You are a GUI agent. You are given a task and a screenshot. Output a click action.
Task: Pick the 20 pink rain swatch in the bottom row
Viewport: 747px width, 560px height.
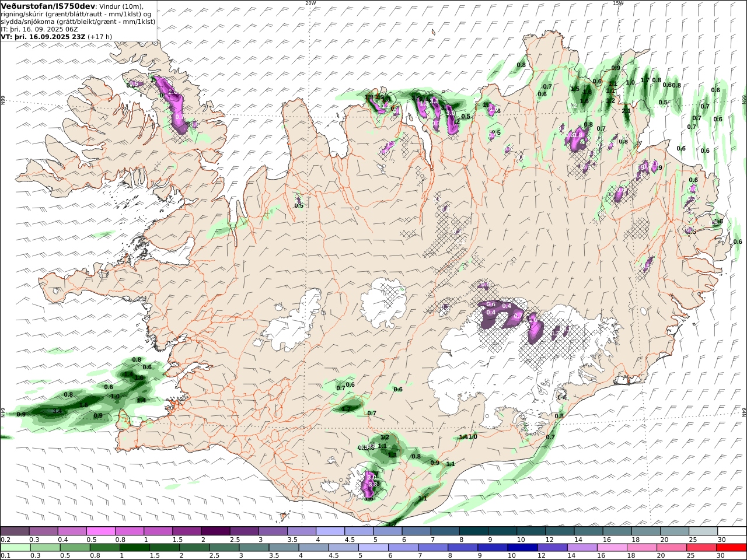coord(672,548)
